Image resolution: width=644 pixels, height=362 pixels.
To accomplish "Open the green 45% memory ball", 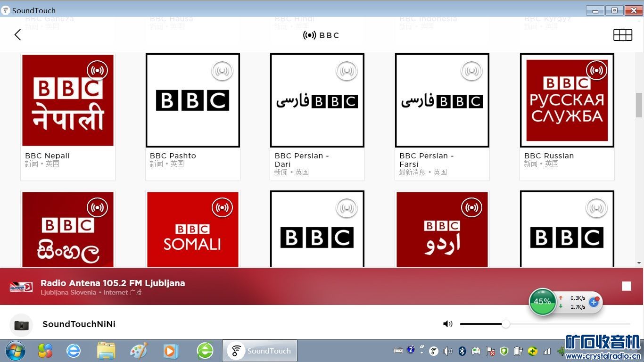I will coord(542,302).
